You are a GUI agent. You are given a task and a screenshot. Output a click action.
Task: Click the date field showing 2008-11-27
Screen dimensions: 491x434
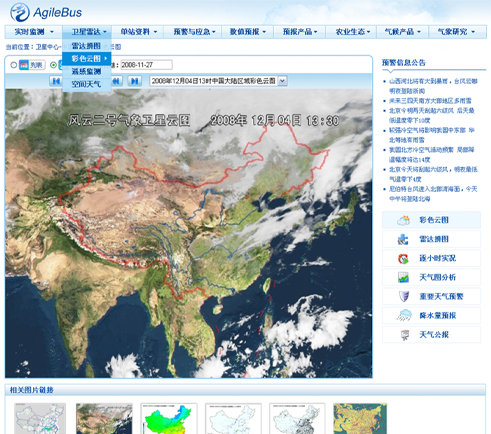coord(146,65)
